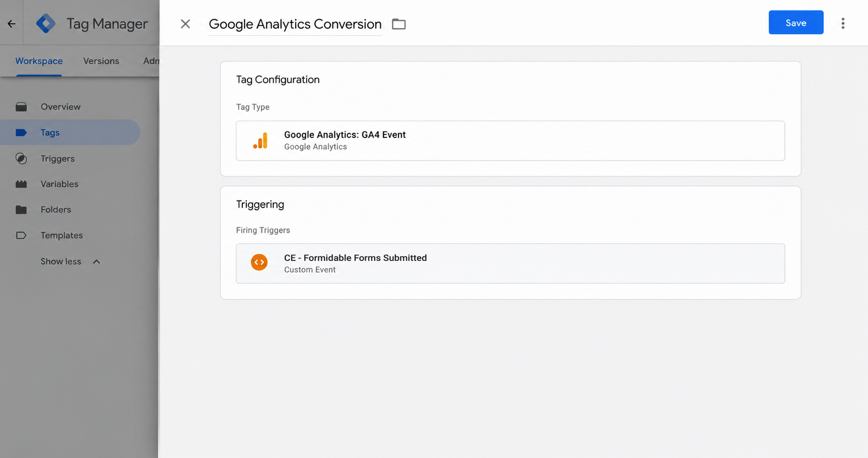Click the Google Analytics bar chart icon
Image resolution: width=868 pixels, height=458 pixels.
click(x=261, y=141)
